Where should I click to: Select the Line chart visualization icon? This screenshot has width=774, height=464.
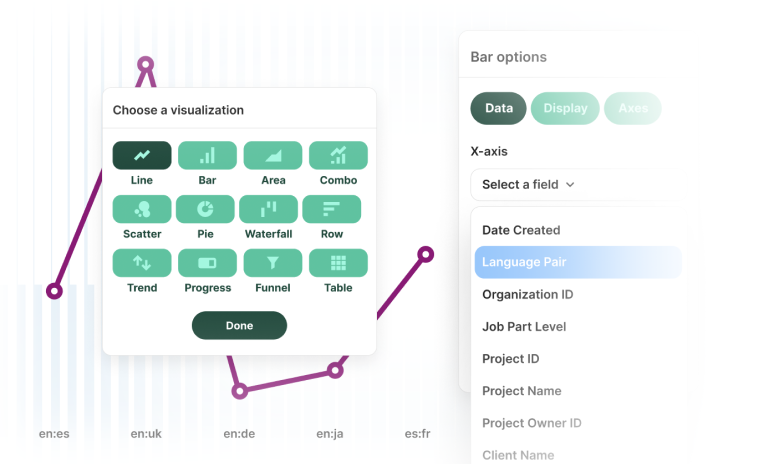141,155
